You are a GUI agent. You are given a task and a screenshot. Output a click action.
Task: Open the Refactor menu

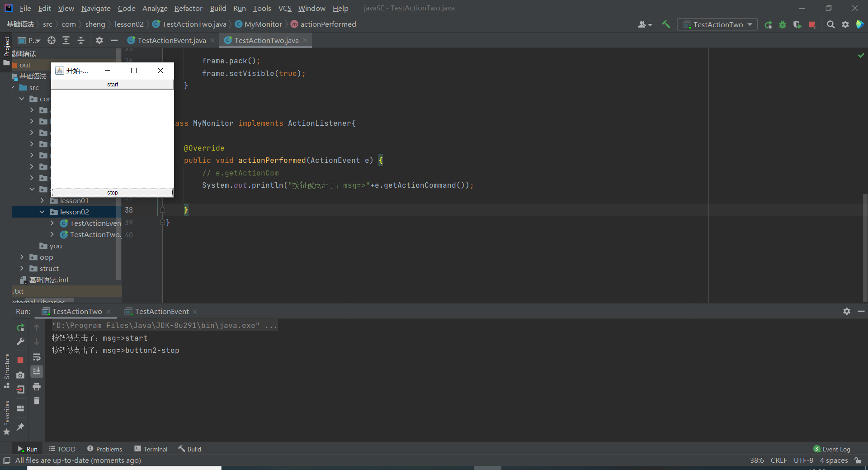(189, 8)
